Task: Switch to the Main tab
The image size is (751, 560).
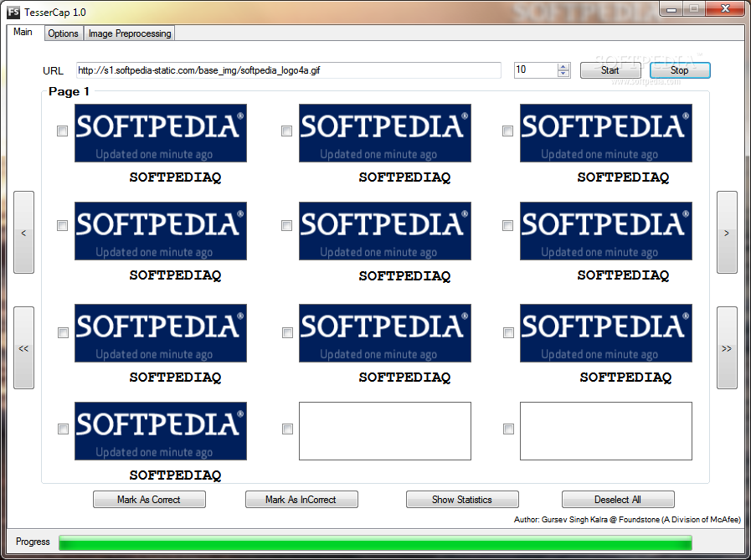Action: [23, 32]
